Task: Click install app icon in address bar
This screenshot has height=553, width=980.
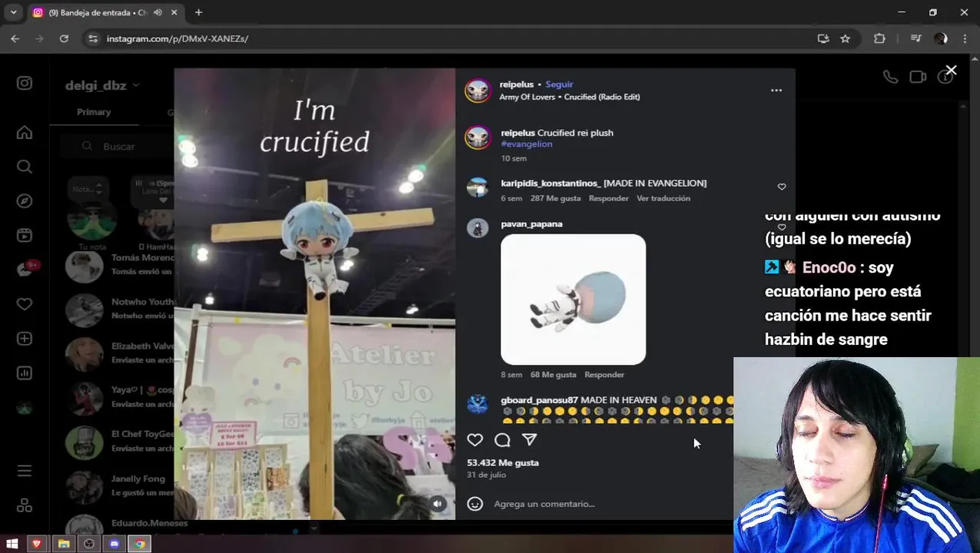Action: (823, 38)
